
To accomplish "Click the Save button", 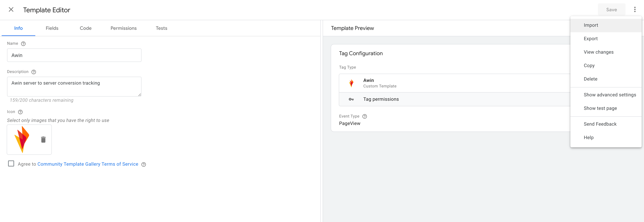I will coord(612,10).
